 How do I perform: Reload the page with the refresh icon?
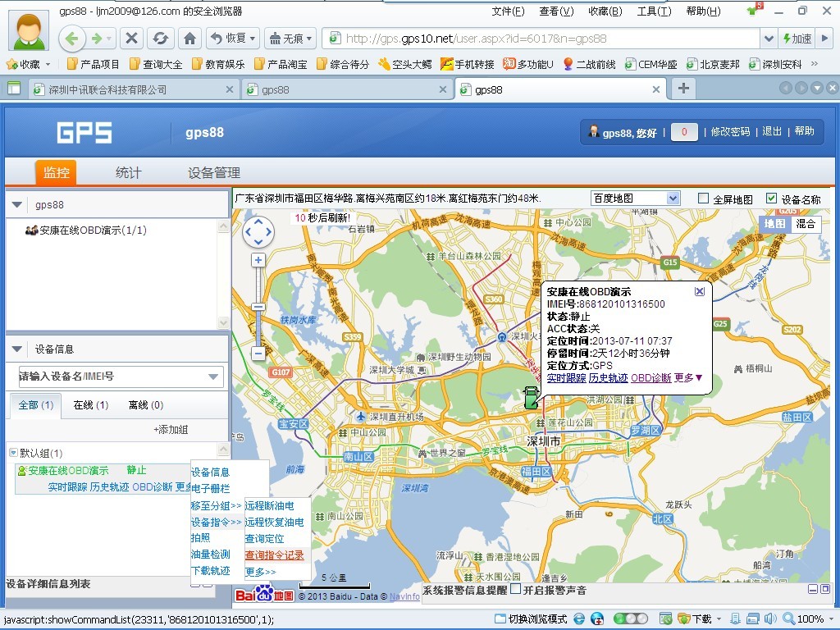click(x=160, y=39)
